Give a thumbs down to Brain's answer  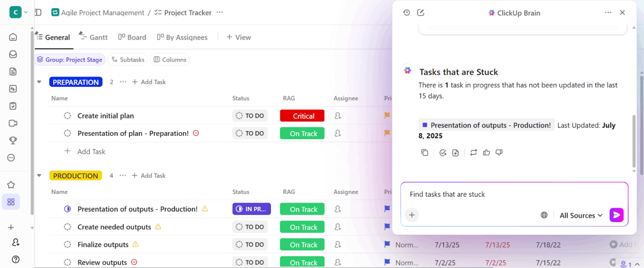[x=499, y=152]
